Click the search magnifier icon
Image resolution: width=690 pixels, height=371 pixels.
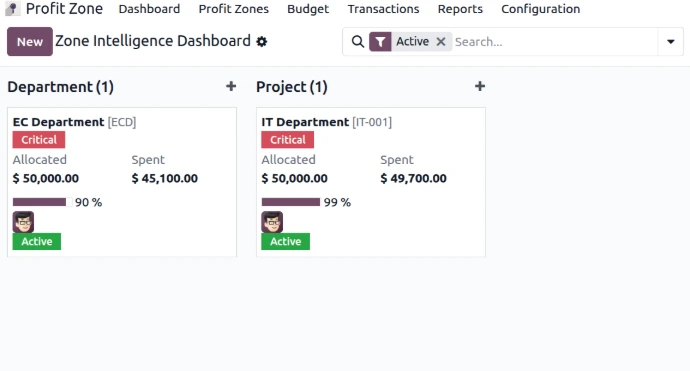[358, 42]
